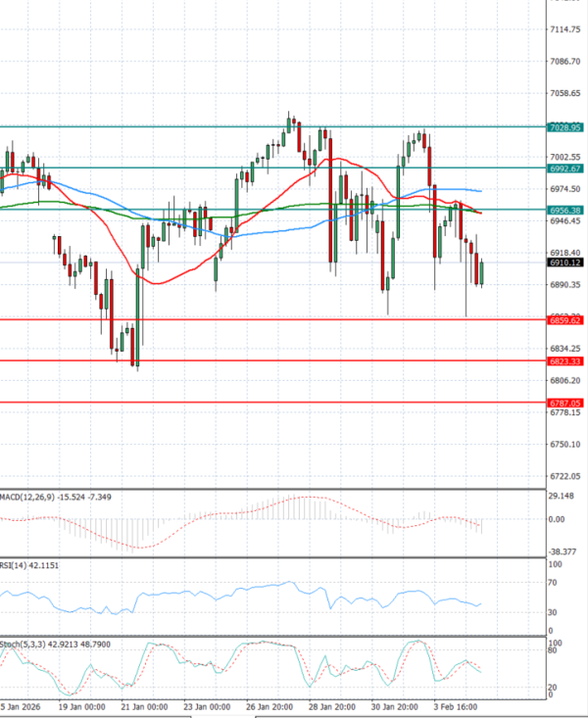Select the red 6823.33 support label
This screenshot has height=718, width=588.
coord(566,361)
